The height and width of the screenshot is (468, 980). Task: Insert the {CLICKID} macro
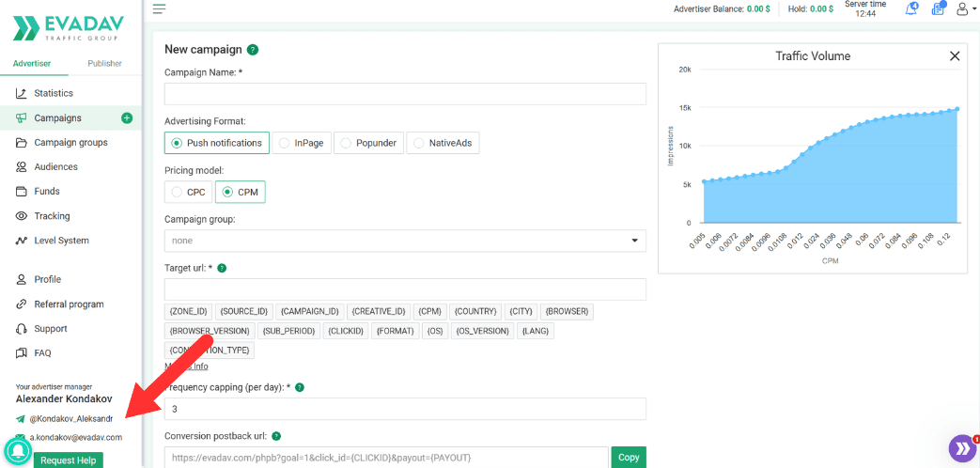(x=347, y=331)
